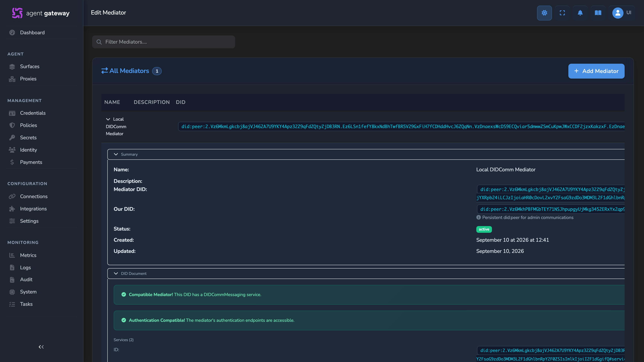
Task: Sort by the NAME column header
Action: coord(112,102)
